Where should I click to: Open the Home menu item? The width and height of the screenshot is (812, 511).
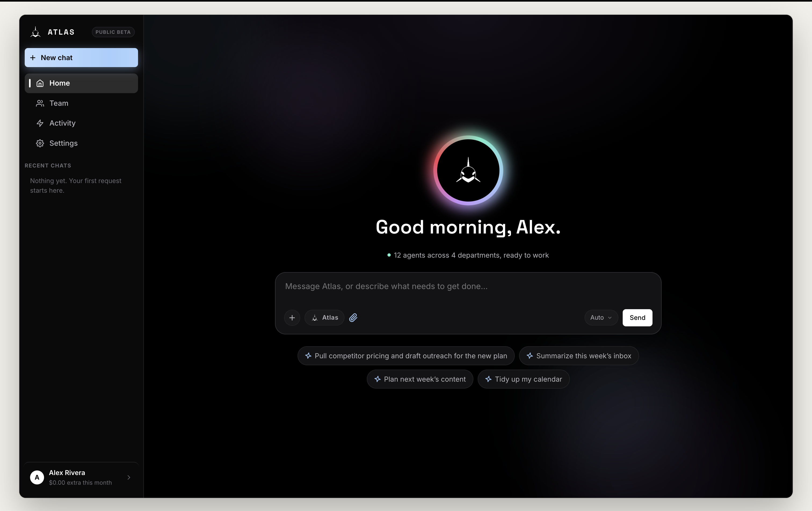pos(81,83)
